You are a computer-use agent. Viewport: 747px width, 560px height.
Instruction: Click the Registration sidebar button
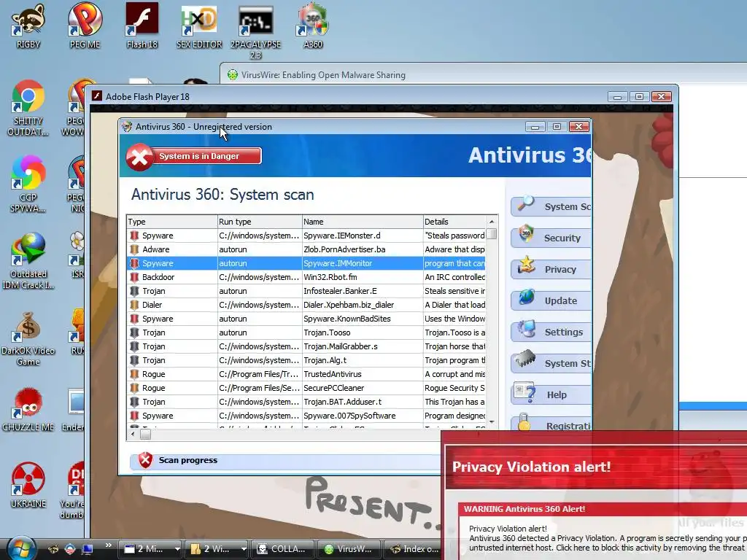click(551, 424)
